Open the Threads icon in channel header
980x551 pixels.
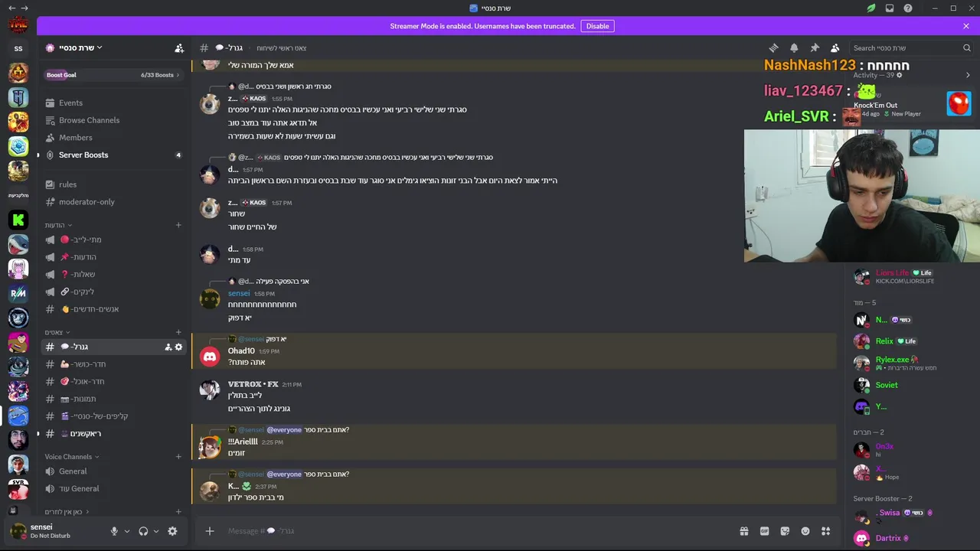pyautogui.click(x=773, y=47)
